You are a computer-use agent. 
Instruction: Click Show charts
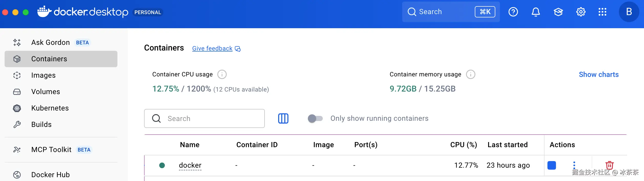pyautogui.click(x=598, y=75)
